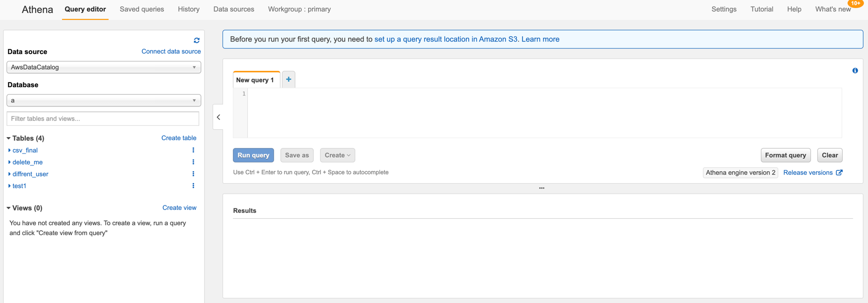Image resolution: width=868 pixels, height=303 pixels.
Task: Add a new query tab
Action: pyautogui.click(x=288, y=79)
